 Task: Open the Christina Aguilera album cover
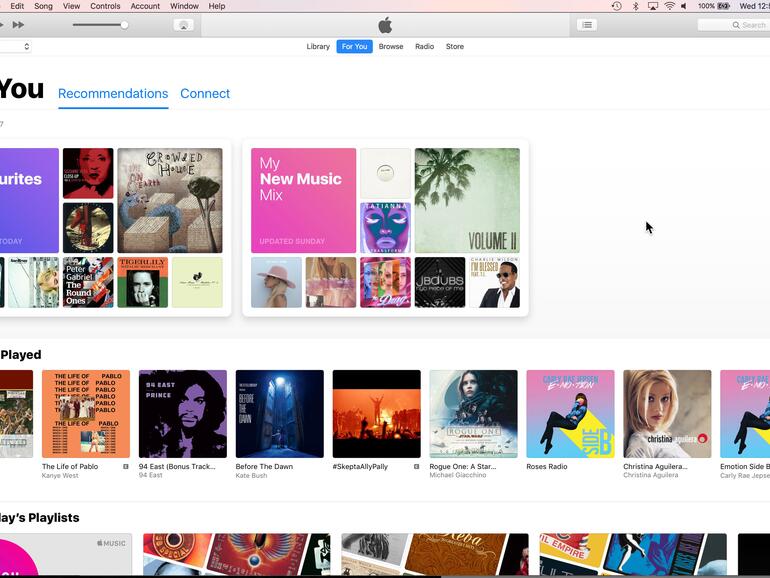tap(667, 414)
